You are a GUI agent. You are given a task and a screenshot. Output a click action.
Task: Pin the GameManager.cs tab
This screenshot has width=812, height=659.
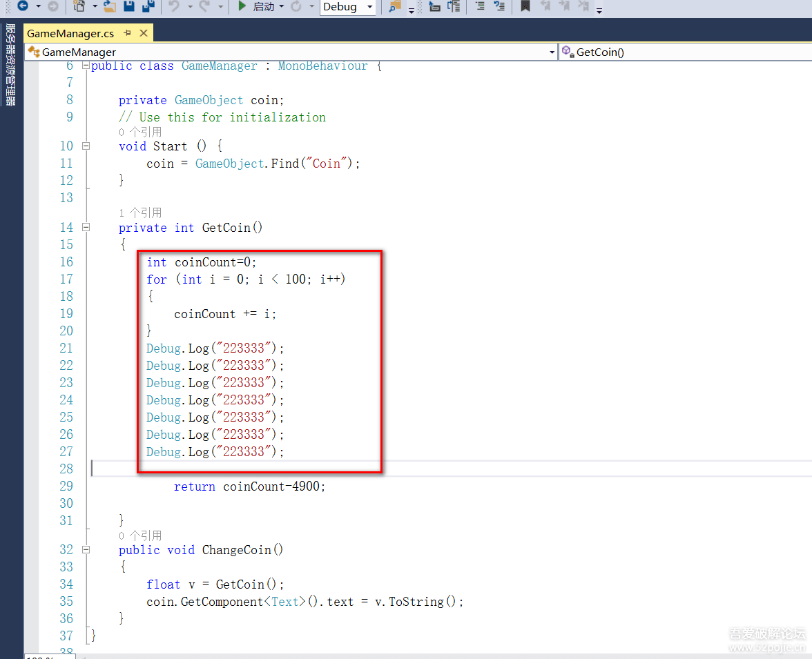pyautogui.click(x=127, y=33)
